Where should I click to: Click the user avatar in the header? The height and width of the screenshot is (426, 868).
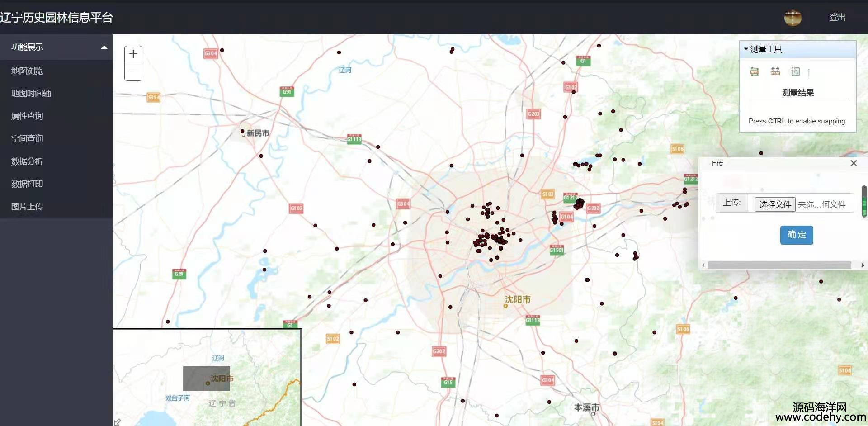tap(793, 18)
